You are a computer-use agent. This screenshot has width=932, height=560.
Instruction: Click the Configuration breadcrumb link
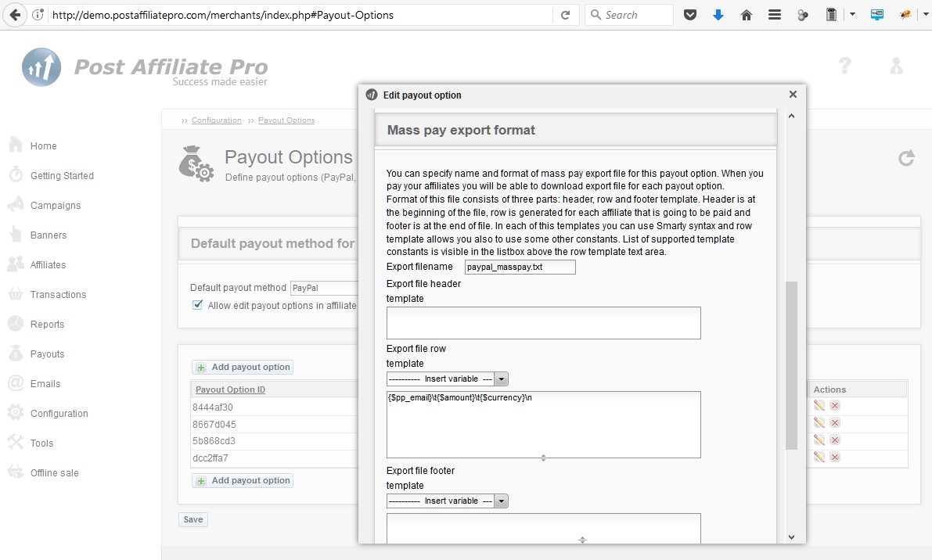tap(216, 120)
